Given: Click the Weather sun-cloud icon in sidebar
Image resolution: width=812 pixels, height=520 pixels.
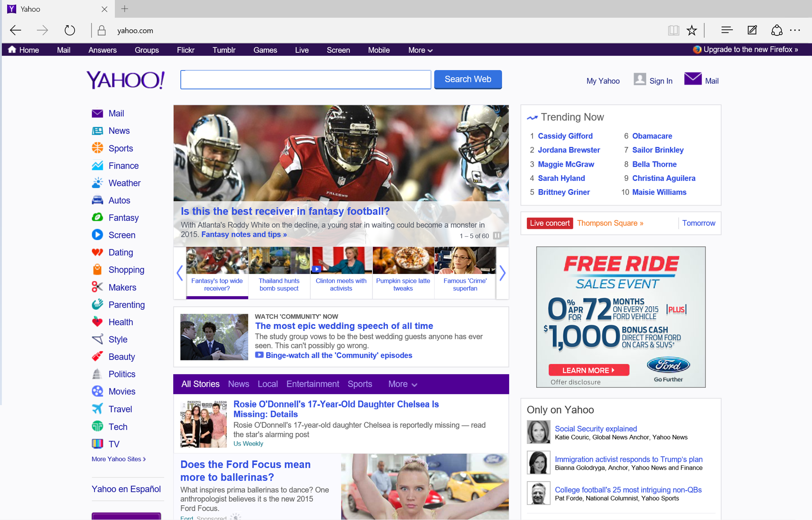Looking at the screenshot, I should (x=97, y=183).
